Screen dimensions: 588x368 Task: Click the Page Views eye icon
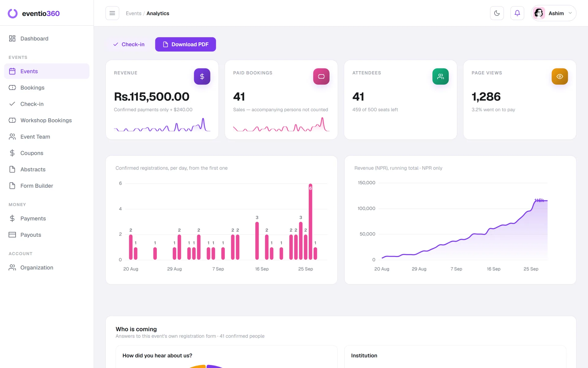coord(560,76)
